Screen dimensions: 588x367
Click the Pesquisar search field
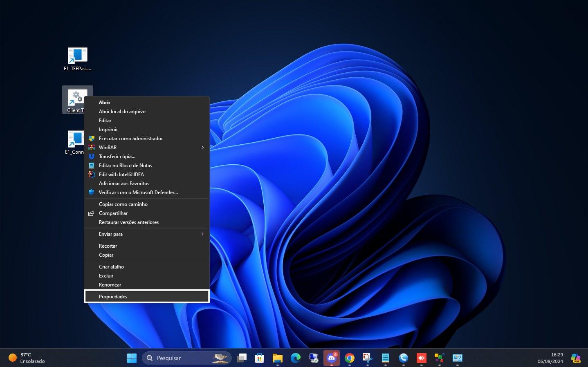point(187,358)
